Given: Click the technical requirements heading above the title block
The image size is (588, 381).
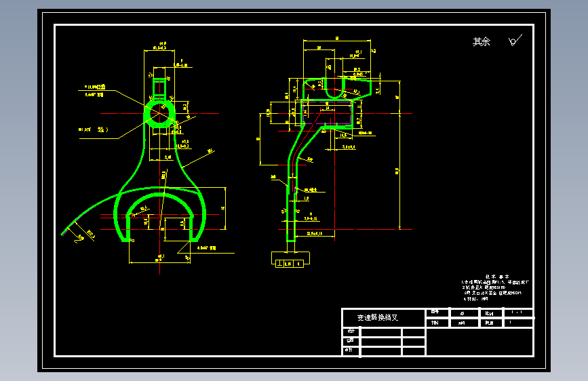Looking at the screenshot, I should 497,277.
